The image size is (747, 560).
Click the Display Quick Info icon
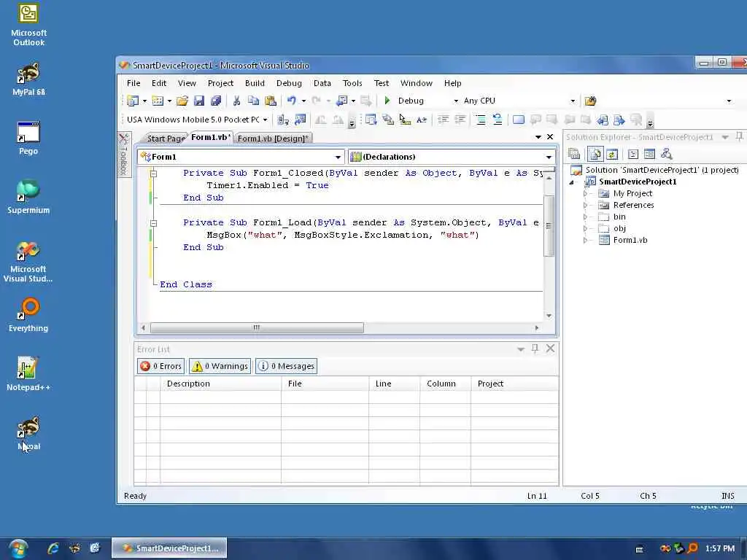pyautogui.click(x=405, y=120)
